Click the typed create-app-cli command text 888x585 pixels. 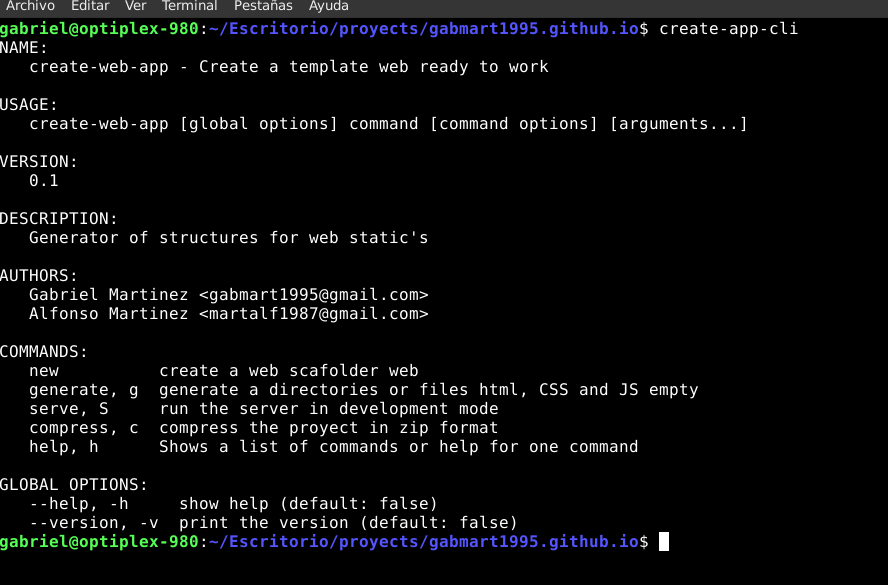click(x=728, y=29)
